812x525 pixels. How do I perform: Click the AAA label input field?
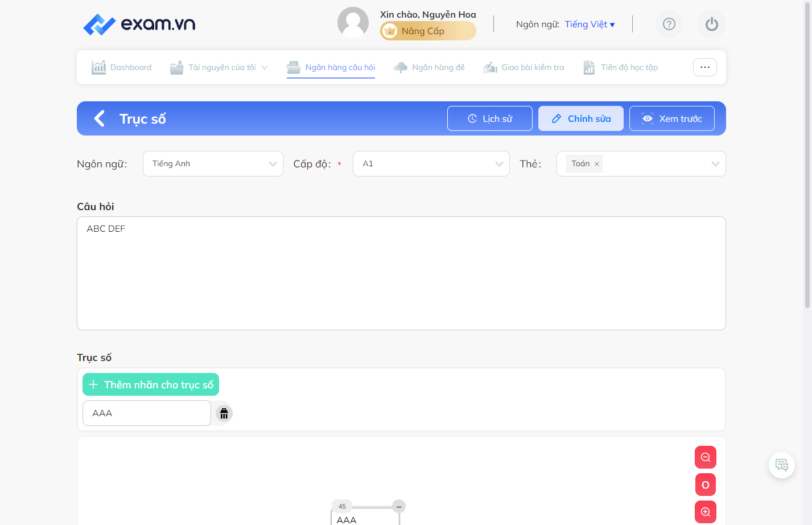(147, 413)
